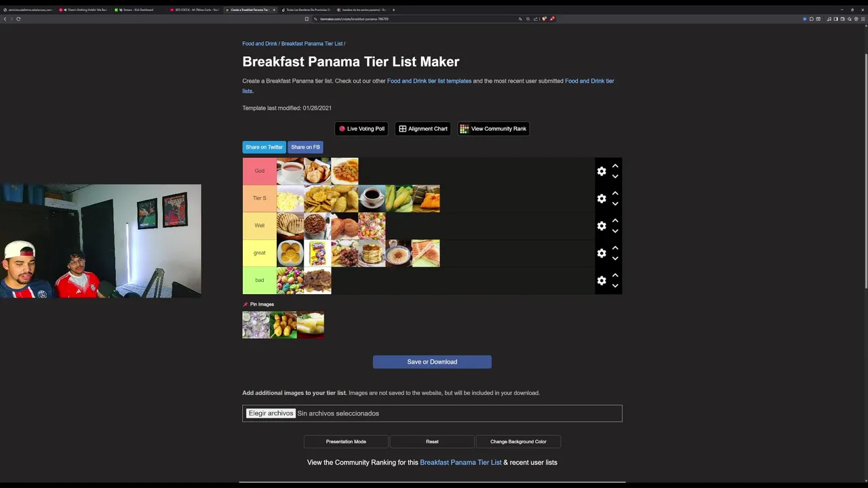Open the Breakfast Panama Tier List community link
Screen dimensions: 868x488
pyautogui.click(x=460, y=462)
